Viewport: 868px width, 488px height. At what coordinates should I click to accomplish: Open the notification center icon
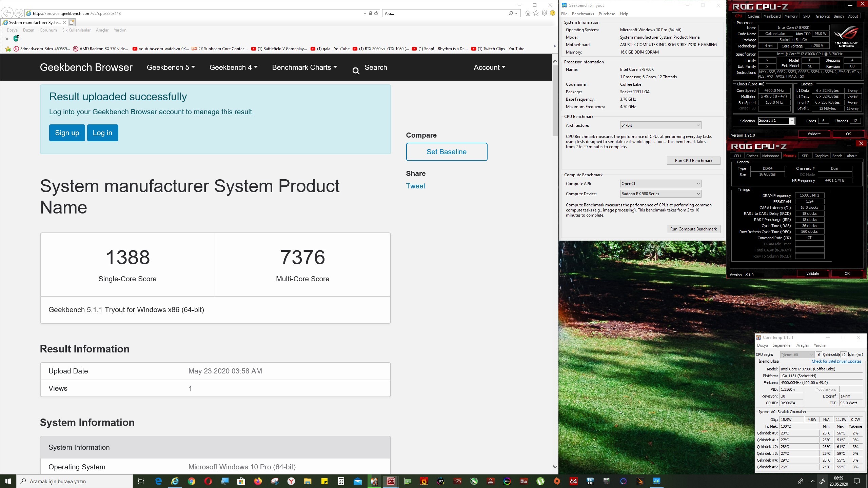tap(857, 481)
